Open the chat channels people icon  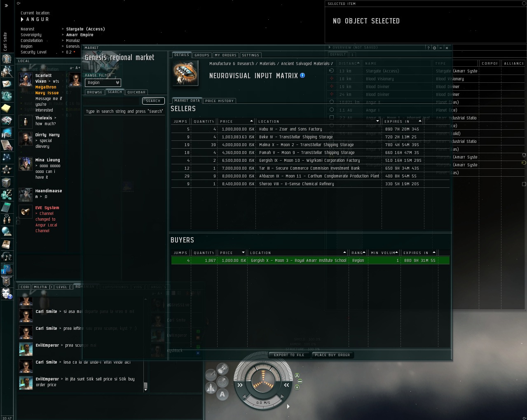point(7,219)
